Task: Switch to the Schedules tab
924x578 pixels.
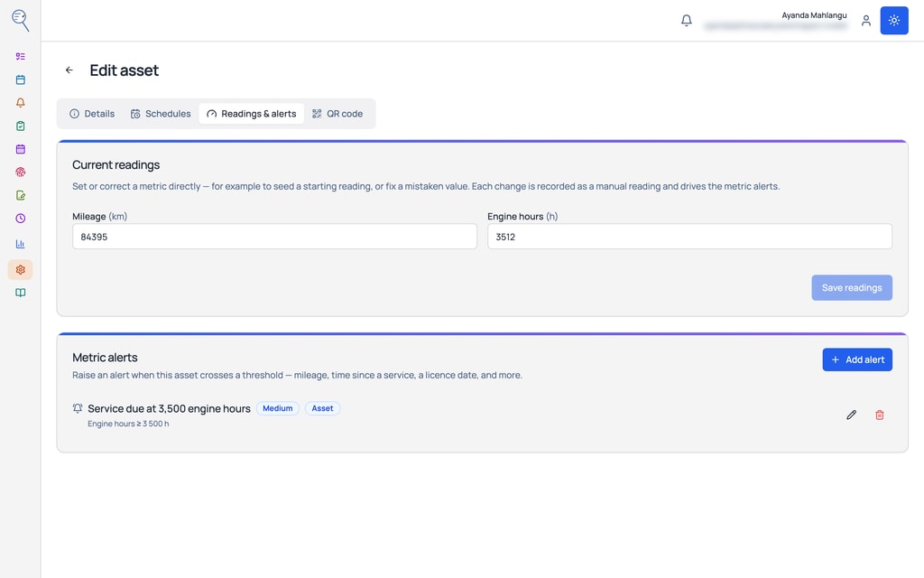Action: (x=161, y=114)
